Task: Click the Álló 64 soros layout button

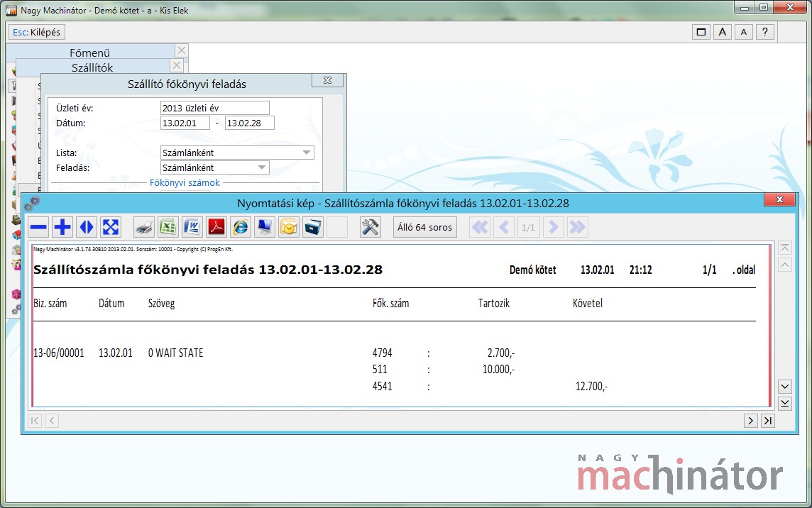Action: [x=424, y=227]
